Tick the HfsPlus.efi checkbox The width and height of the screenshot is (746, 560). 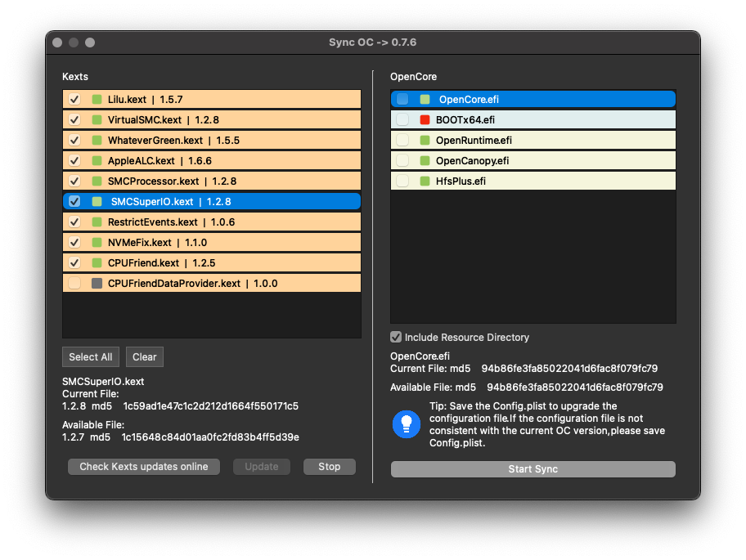pos(402,181)
